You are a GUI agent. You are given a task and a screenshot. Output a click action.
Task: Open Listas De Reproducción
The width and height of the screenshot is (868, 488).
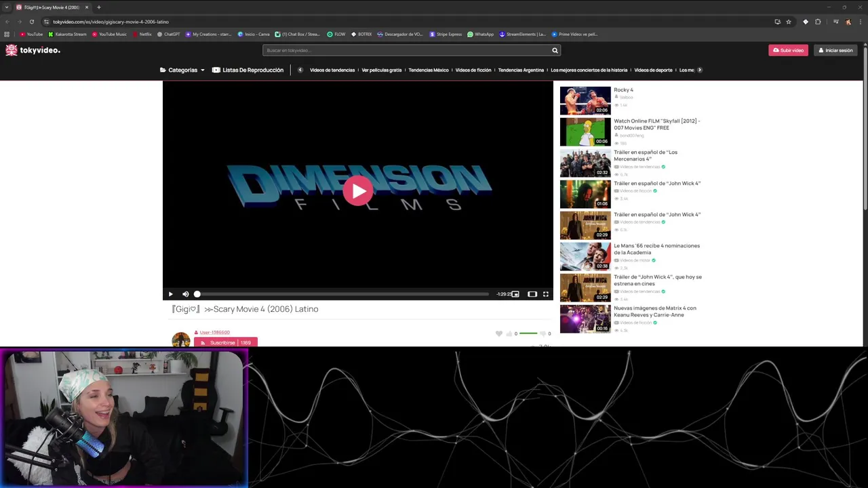coord(248,70)
